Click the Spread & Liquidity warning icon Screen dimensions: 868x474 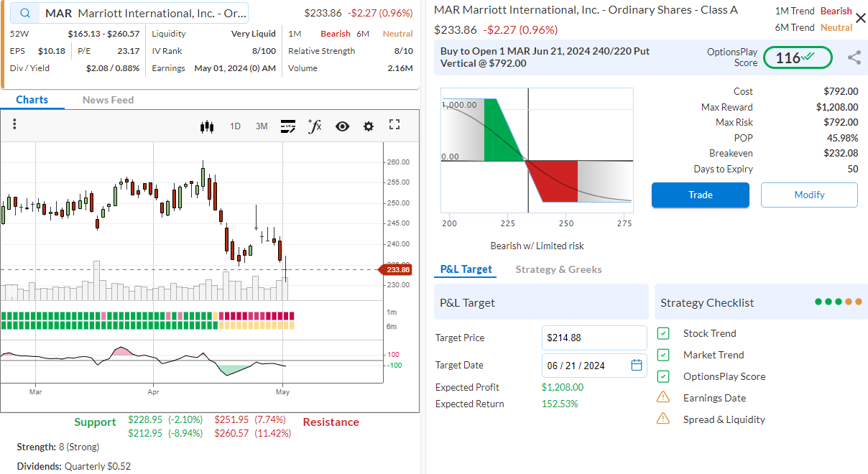(x=664, y=419)
